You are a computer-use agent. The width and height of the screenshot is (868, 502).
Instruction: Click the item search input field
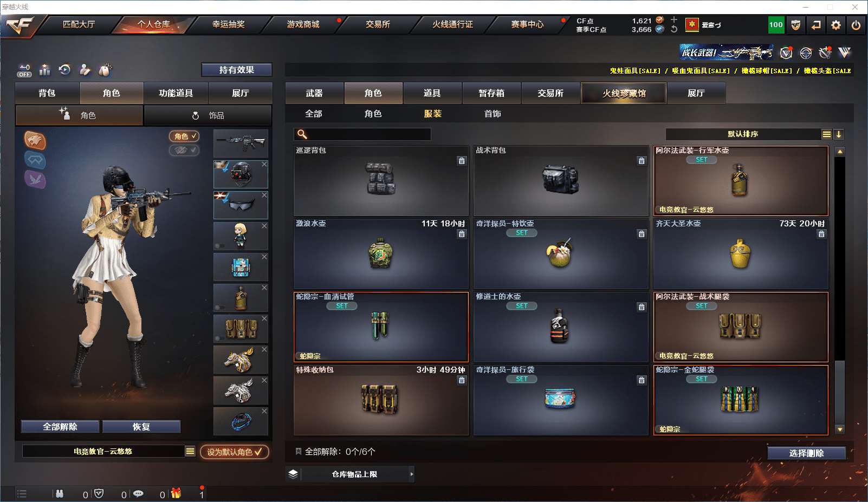coord(362,134)
